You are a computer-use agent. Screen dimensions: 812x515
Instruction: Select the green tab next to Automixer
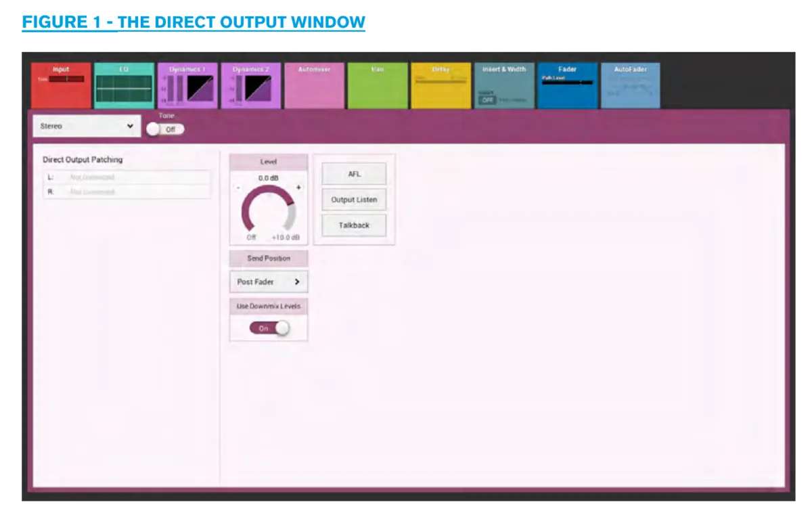(378, 85)
